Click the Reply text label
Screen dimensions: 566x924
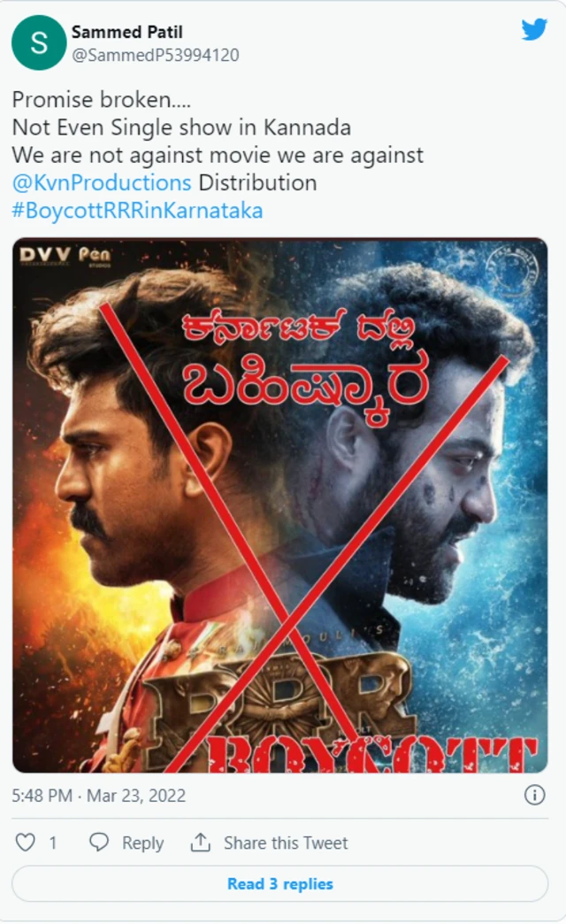[x=142, y=843]
